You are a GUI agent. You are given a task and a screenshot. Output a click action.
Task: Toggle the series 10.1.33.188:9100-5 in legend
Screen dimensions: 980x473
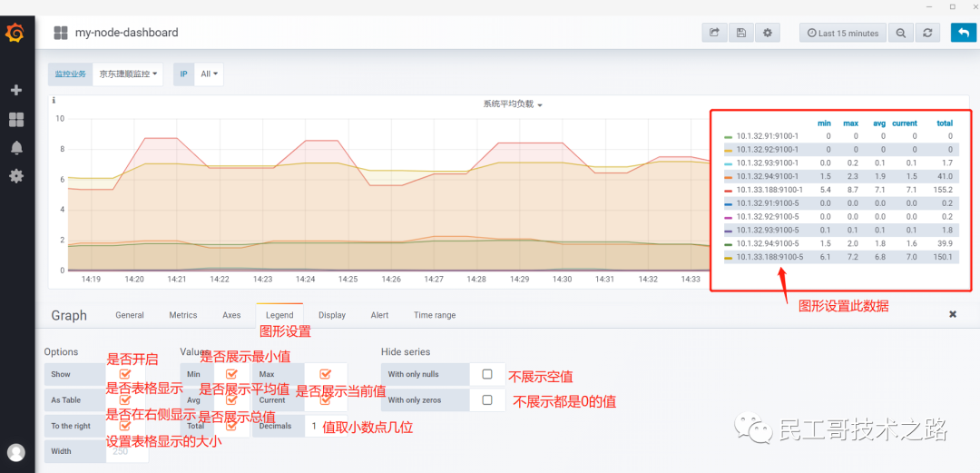769,257
